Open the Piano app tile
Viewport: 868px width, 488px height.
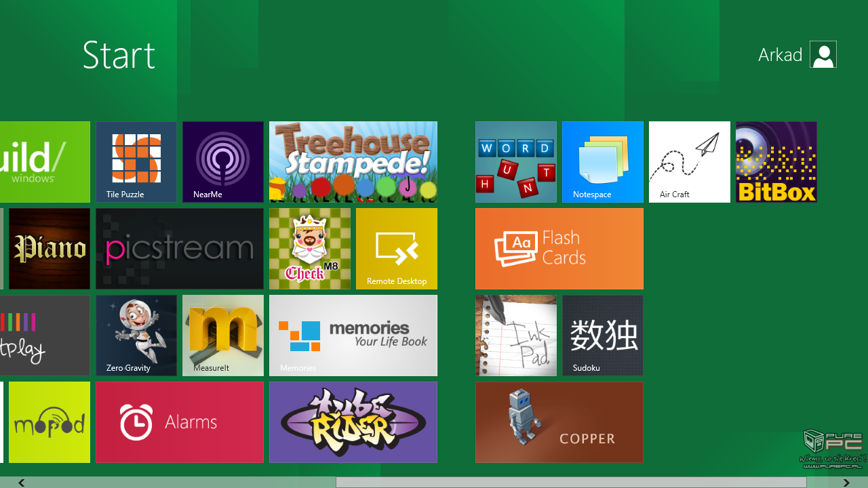tap(50, 249)
